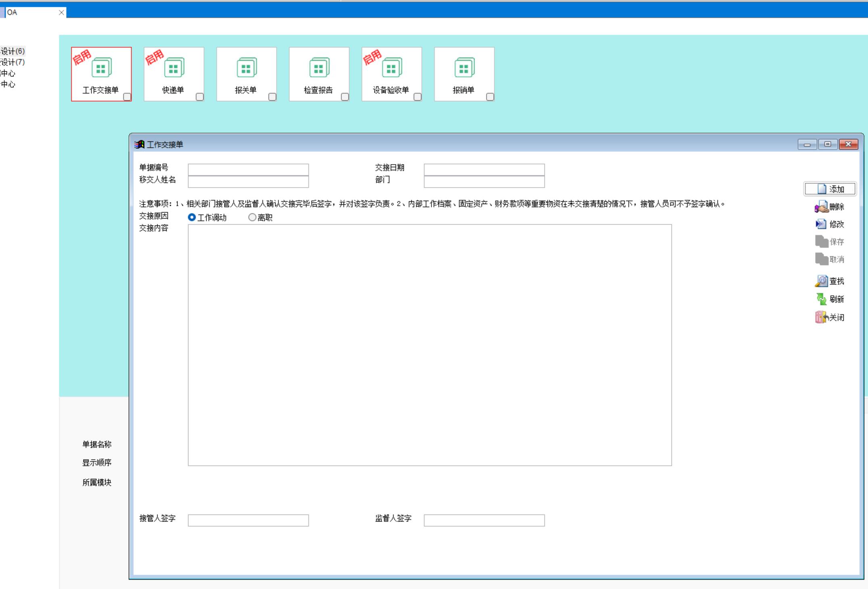Tick the checkbox on 工作交接单 tile
This screenshot has height=589, width=868.
[127, 97]
